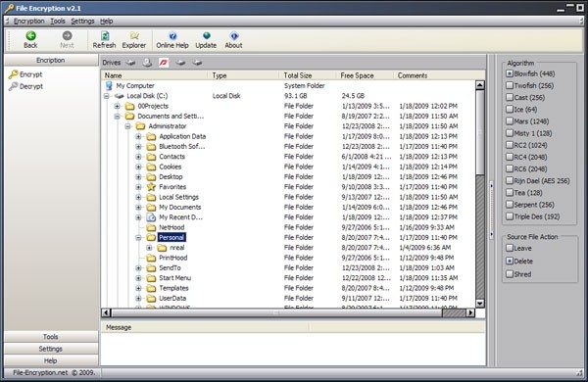
Task: Open the Settings menu in the menu bar
Action: click(82, 21)
